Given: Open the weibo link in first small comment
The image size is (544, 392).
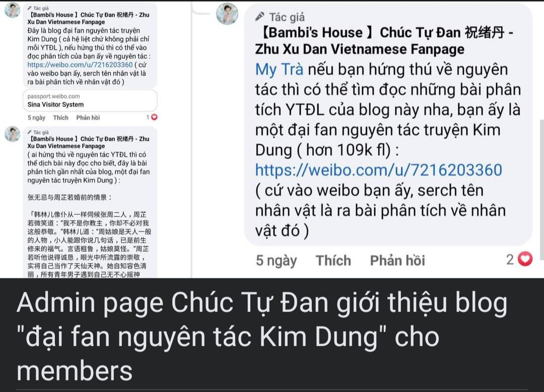Looking at the screenshot, I should (80, 65).
